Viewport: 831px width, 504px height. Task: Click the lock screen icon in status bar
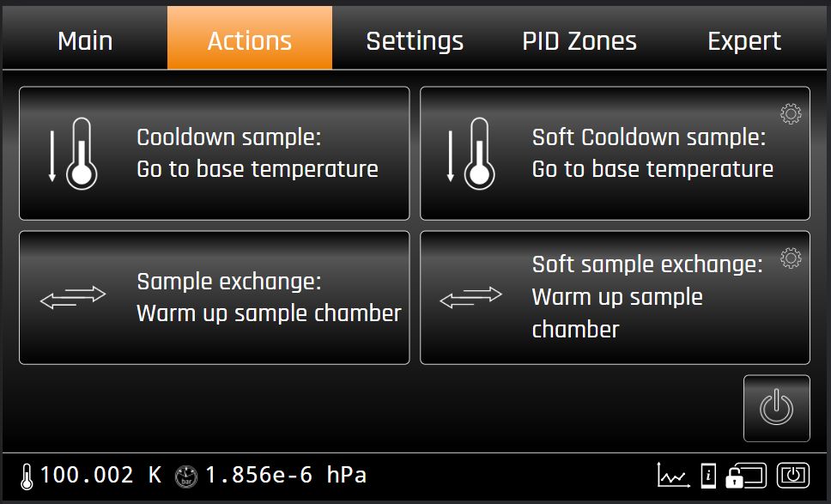(745, 475)
